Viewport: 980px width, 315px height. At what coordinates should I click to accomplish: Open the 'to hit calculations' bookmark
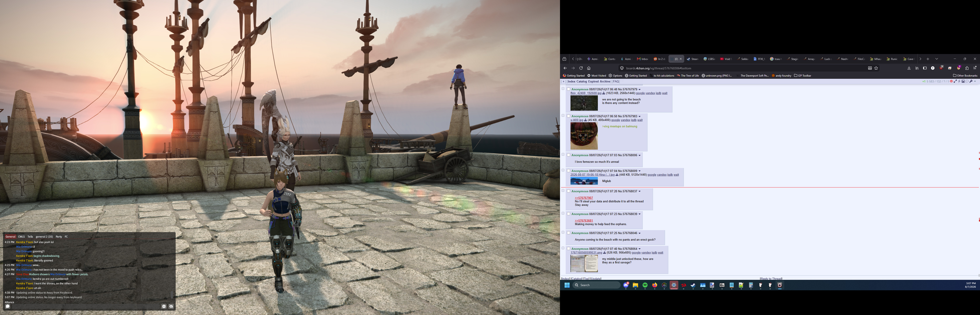[x=662, y=76]
